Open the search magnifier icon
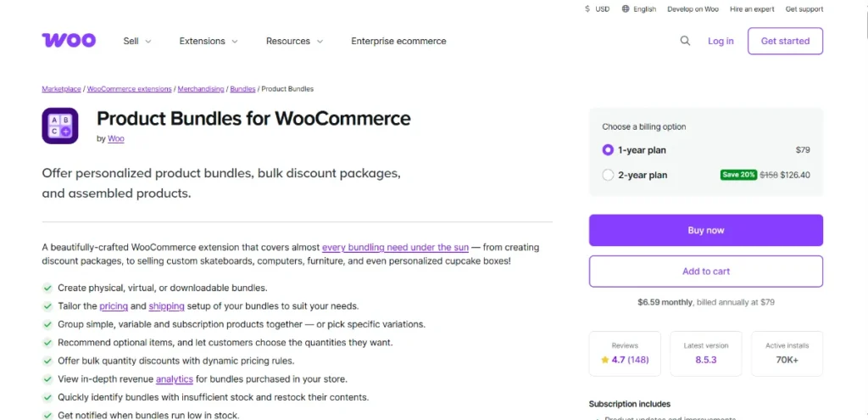The height and width of the screenshot is (420, 868). coord(685,41)
